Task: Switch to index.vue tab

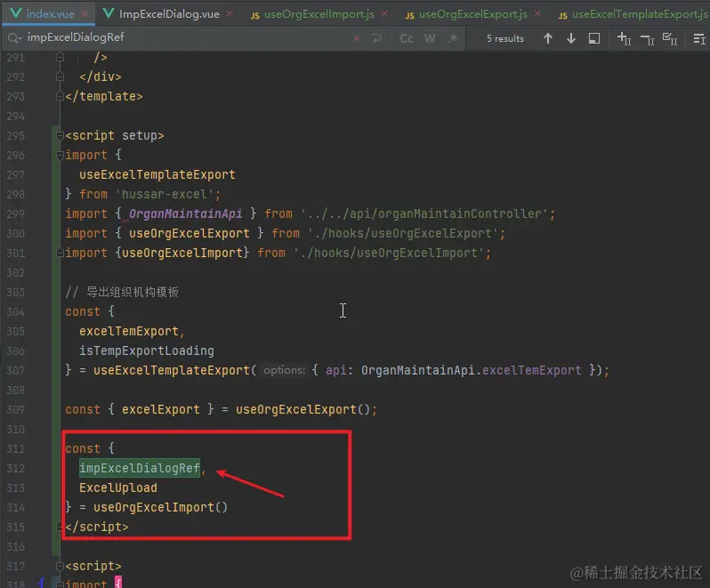Action: click(x=50, y=14)
